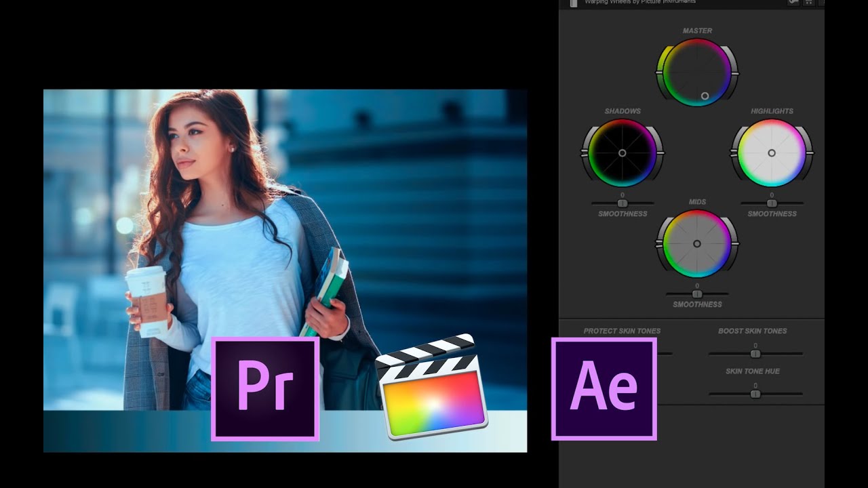Click the Shadows Smoothness slider handle
The height and width of the screenshot is (488, 868).
point(623,203)
